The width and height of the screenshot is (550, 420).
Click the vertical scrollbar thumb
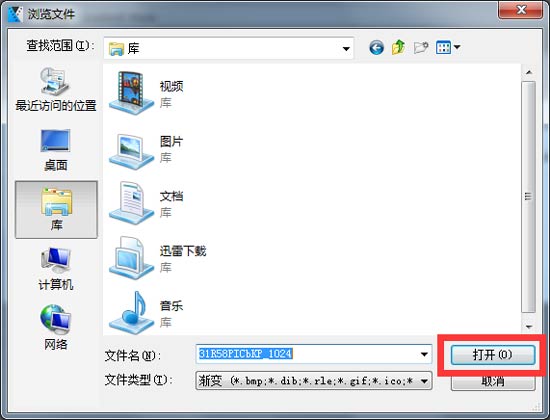click(x=528, y=196)
